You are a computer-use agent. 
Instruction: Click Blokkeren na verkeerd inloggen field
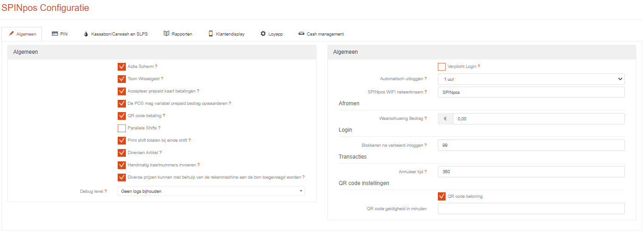[531, 145]
